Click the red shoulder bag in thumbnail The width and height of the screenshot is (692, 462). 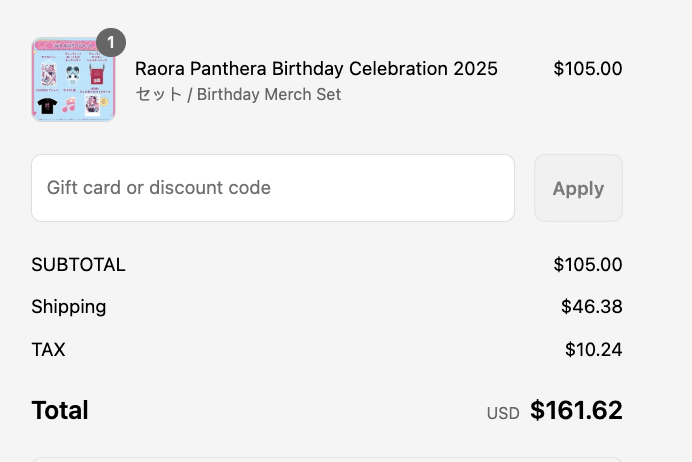click(97, 75)
